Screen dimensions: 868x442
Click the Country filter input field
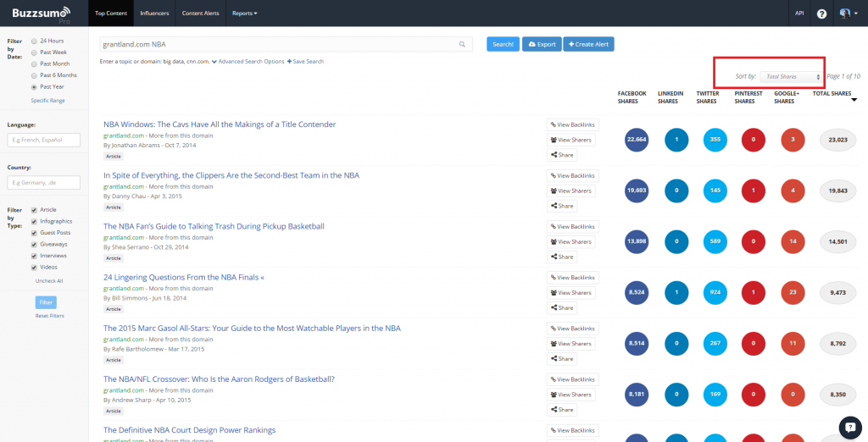pyautogui.click(x=44, y=183)
